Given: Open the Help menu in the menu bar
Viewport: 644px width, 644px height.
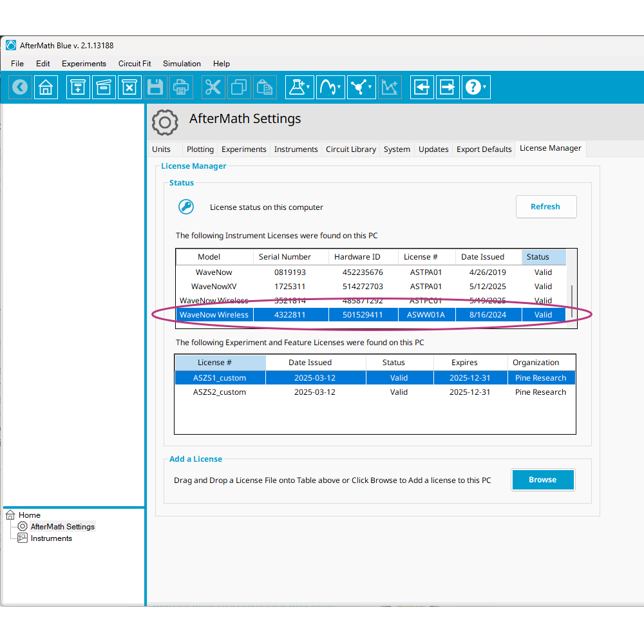Looking at the screenshot, I should 222,64.
